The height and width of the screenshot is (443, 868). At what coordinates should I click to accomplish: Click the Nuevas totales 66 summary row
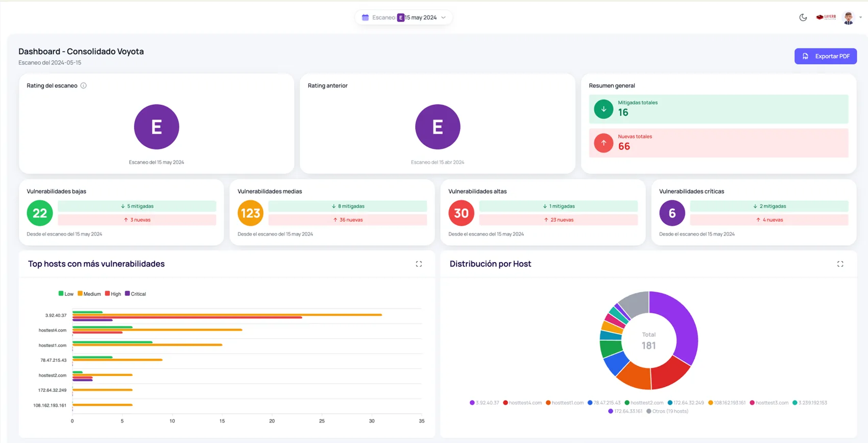[719, 143]
